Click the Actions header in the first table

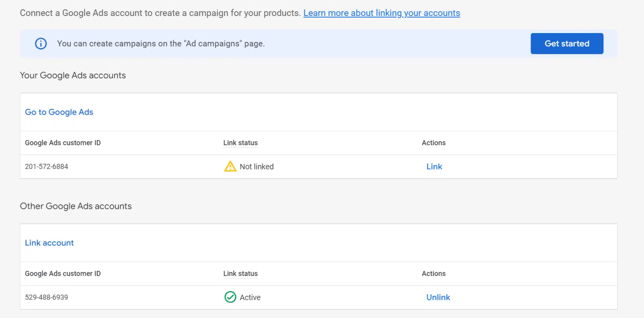pos(434,143)
